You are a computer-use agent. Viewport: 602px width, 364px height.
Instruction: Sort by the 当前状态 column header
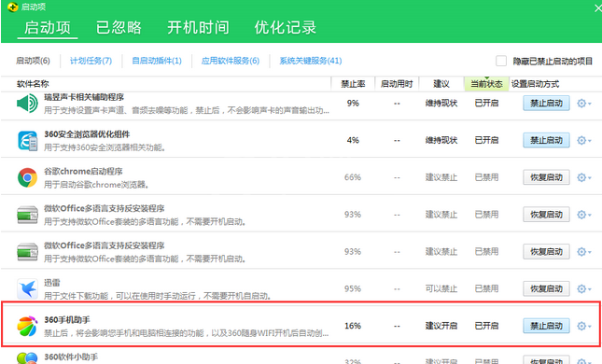click(486, 84)
